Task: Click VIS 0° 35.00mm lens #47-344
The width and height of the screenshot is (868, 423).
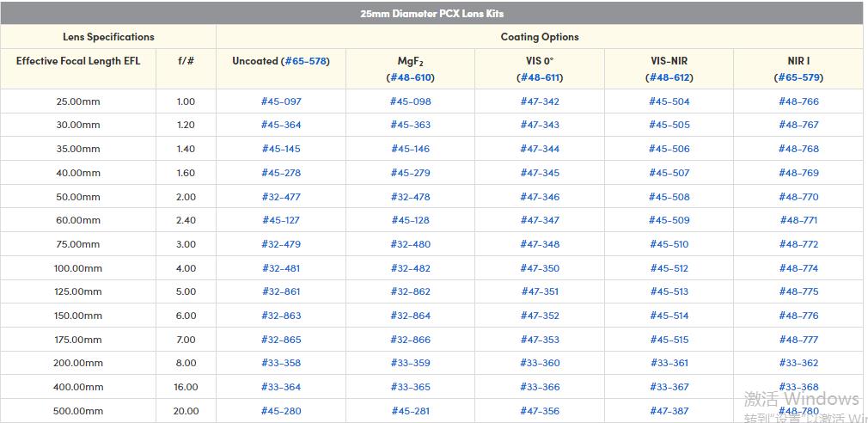Action: coord(540,149)
